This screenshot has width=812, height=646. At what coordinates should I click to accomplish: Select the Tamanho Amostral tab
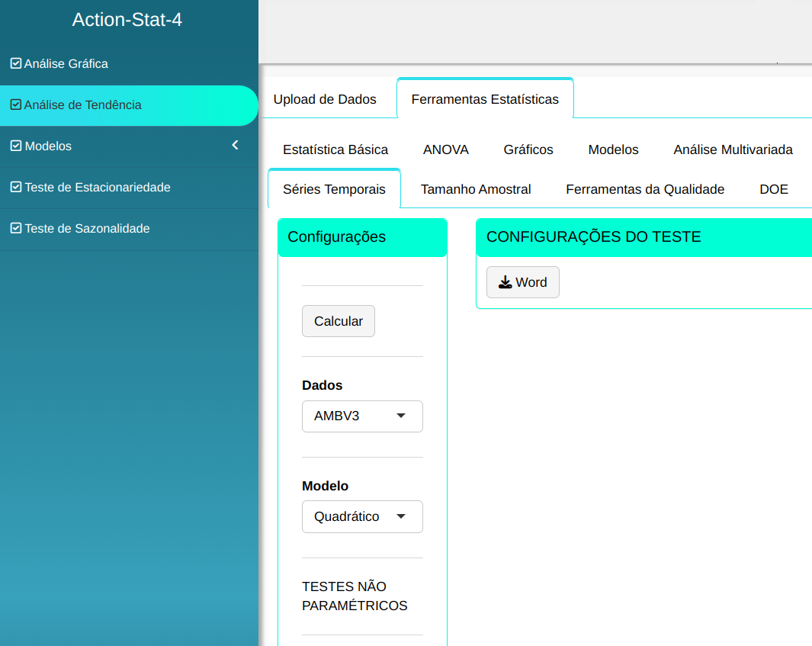tap(476, 189)
